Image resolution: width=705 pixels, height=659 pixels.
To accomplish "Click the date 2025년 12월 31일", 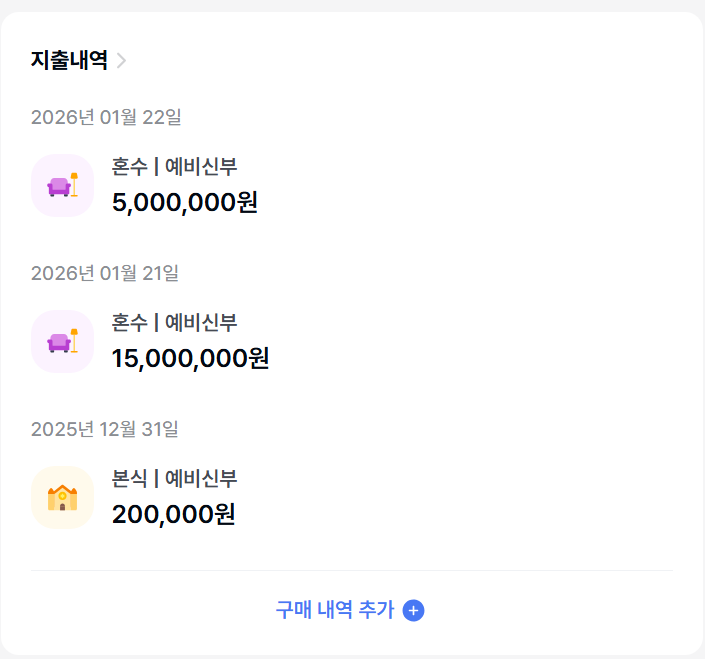I will tap(105, 429).
